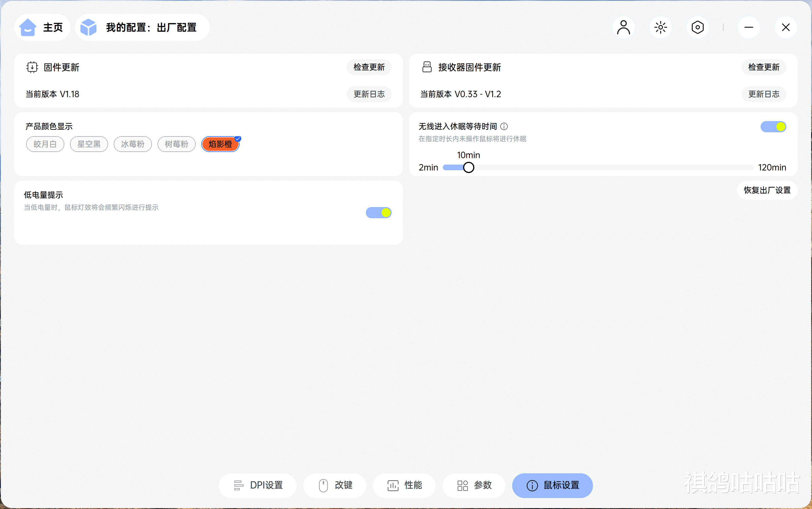Turn off the low battery alert toggle
Screen dimensions: 812x509
click(378, 213)
